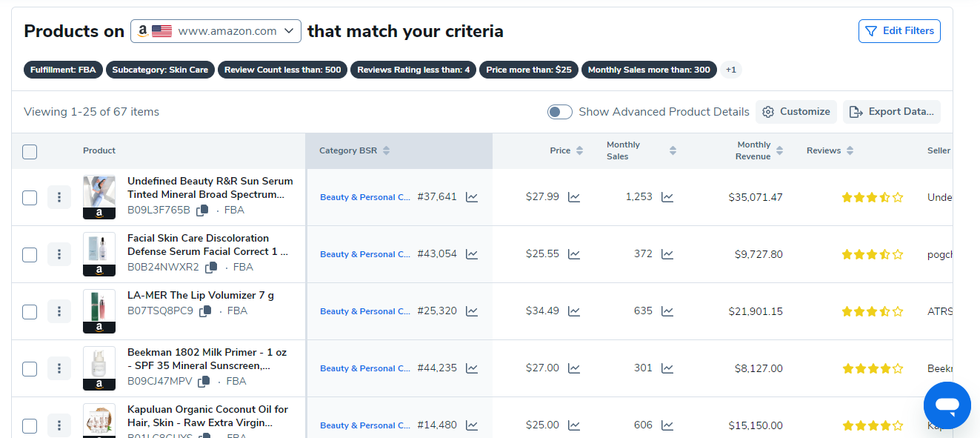The image size is (980, 438).
Task: Sort the table by Category BSR
Action: [386, 150]
